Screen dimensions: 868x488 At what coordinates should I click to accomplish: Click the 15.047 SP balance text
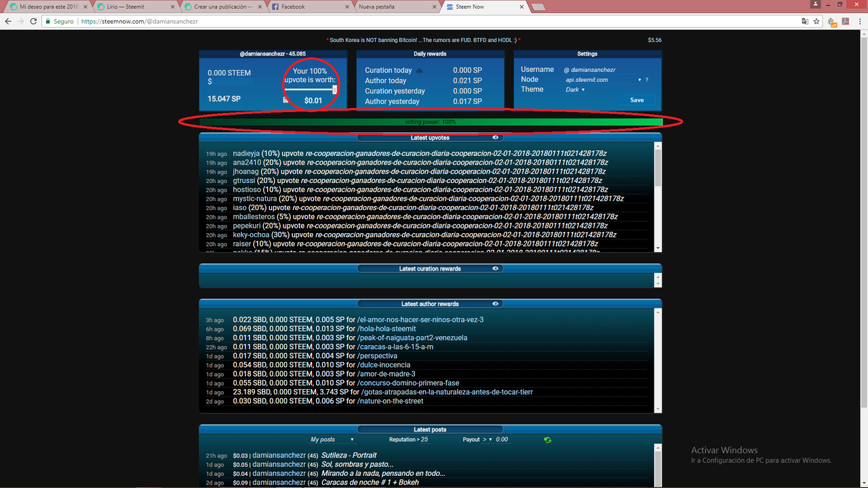point(224,99)
